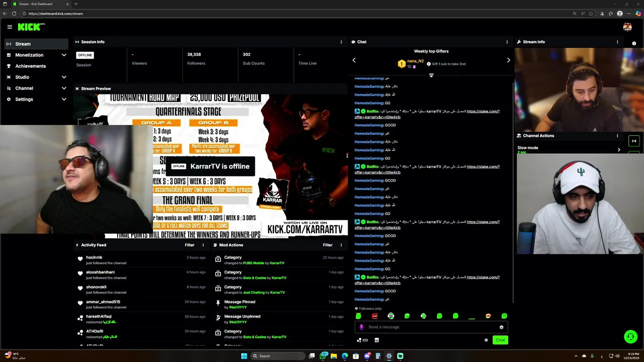Open Activity Feed three-dot options menu
The image size is (644, 362).
203,245
